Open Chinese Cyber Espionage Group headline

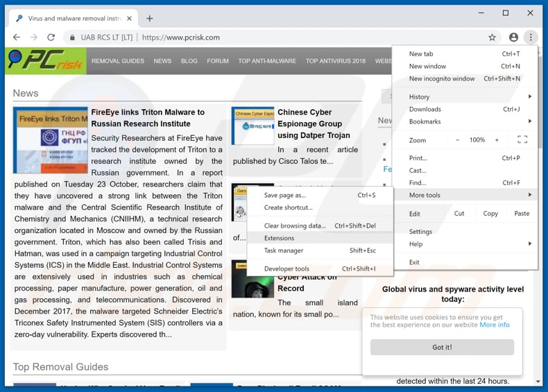(x=314, y=123)
